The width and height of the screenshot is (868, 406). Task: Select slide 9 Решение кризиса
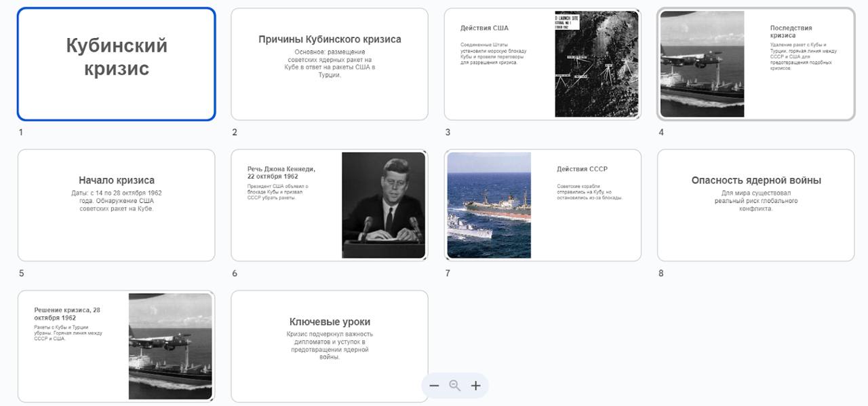(116, 346)
